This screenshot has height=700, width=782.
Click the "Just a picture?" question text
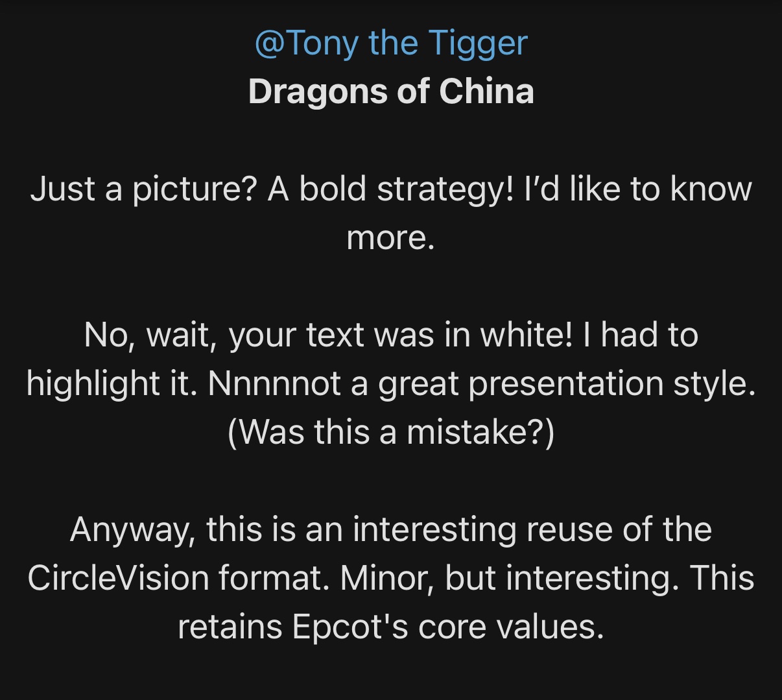[144, 189]
